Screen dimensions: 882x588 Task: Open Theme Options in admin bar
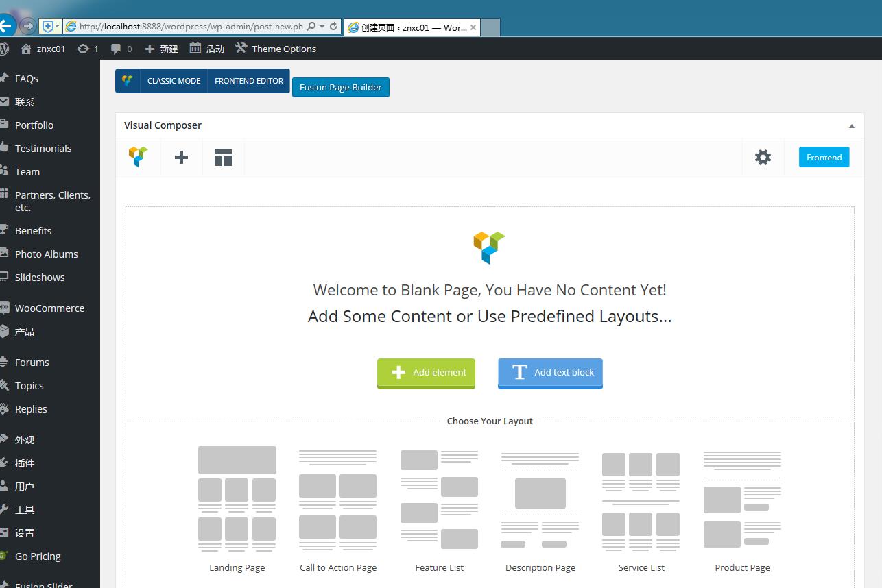pyautogui.click(x=276, y=49)
